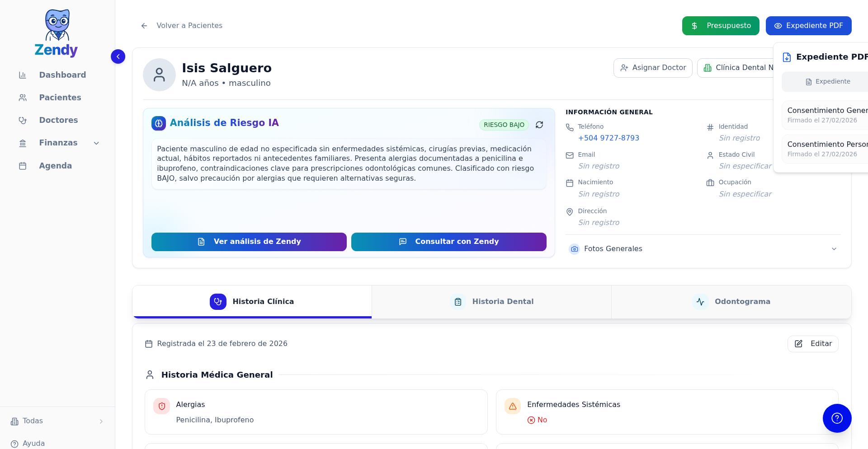Image resolution: width=868 pixels, height=449 pixels.
Task: Select the Pacientes sidebar icon
Action: (x=23, y=97)
